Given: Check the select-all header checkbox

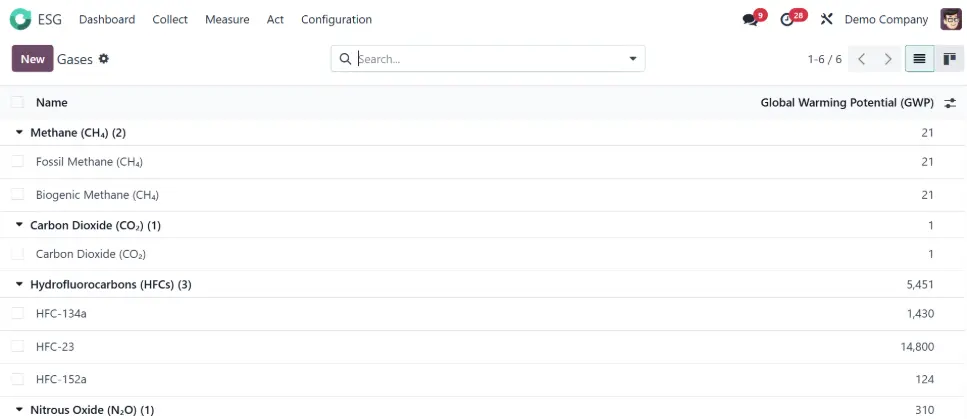Looking at the screenshot, I should coord(17,102).
